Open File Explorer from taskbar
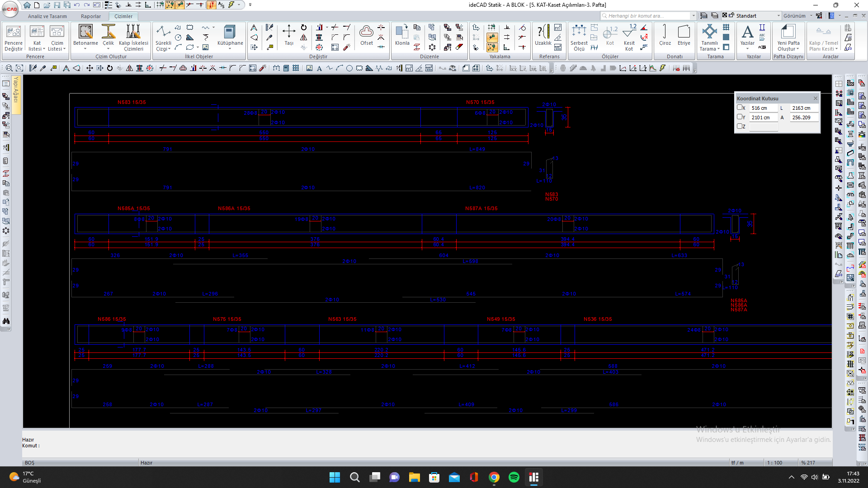Image resolution: width=868 pixels, height=488 pixels. [x=414, y=477]
